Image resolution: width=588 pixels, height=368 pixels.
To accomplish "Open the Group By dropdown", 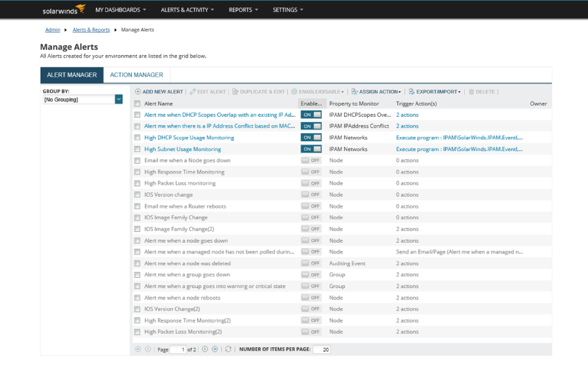I will 119,99.
